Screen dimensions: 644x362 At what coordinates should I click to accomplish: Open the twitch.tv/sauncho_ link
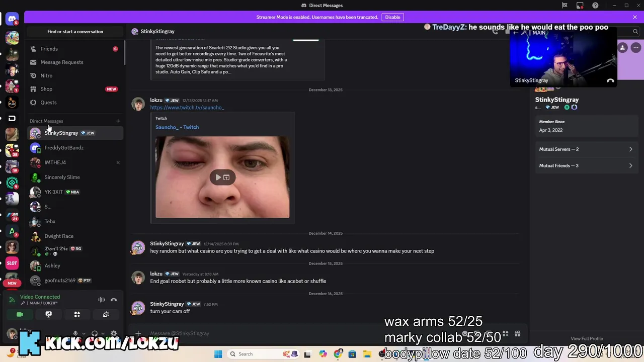187,108
